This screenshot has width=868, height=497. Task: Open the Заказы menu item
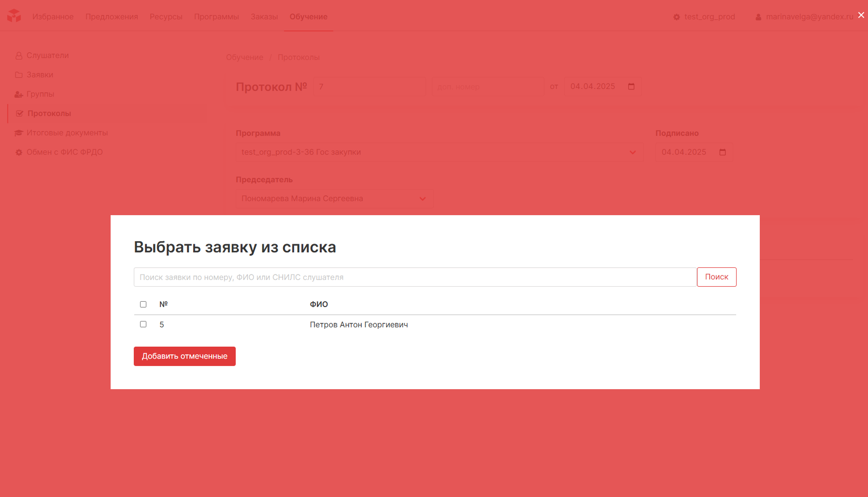point(264,16)
